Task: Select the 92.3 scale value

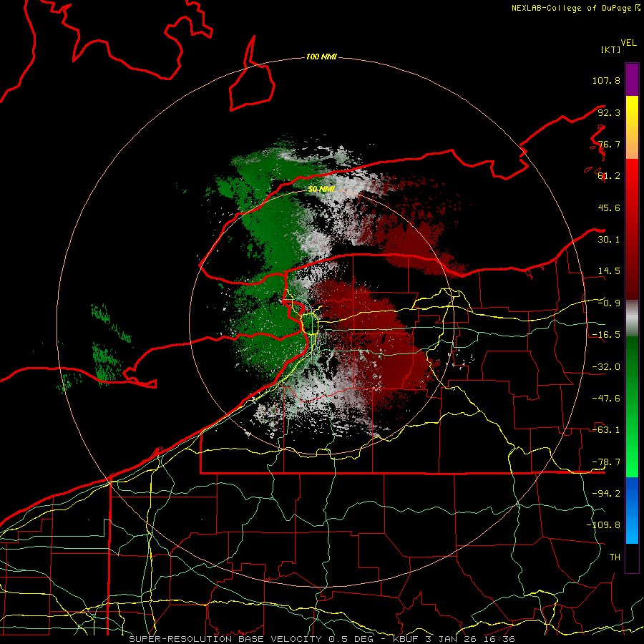Action: coord(609,112)
